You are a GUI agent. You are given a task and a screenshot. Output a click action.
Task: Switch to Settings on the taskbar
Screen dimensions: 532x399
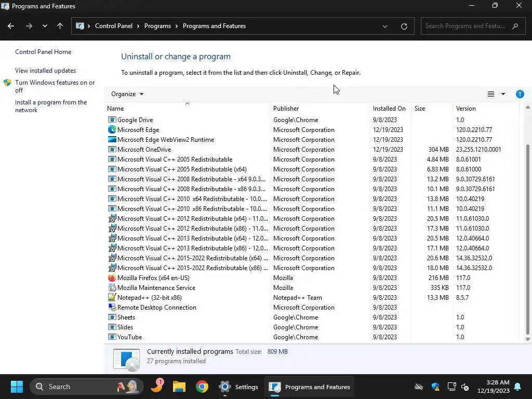point(238,387)
